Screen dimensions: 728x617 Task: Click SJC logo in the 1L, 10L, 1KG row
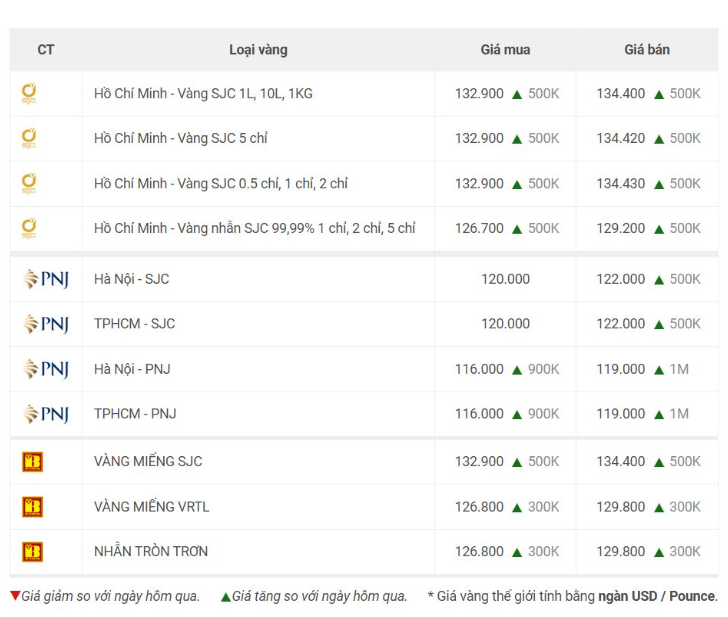[x=29, y=93]
